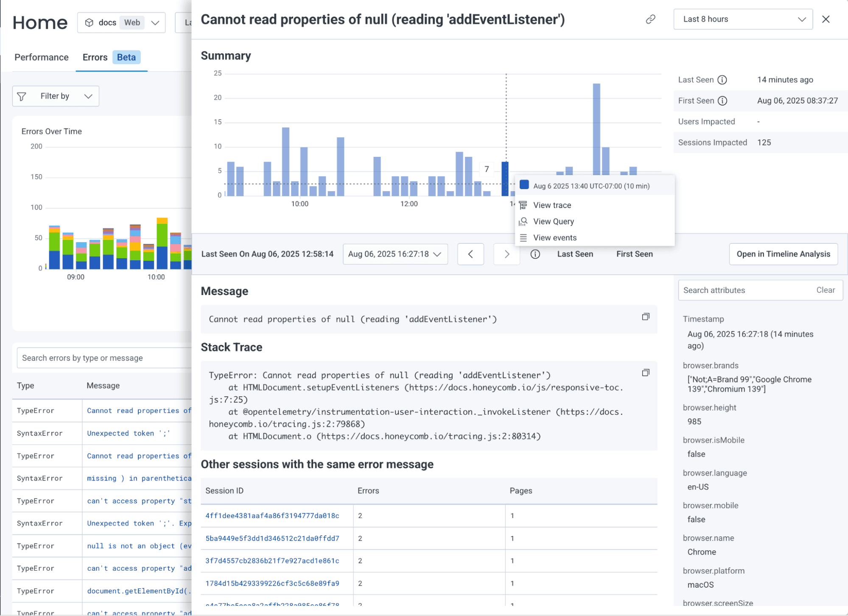Go to previous error occurrence
This screenshot has width=848, height=616.
(x=470, y=254)
